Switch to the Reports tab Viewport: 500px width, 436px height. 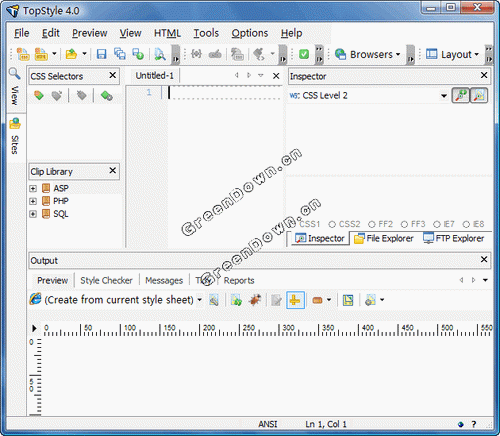click(x=239, y=281)
